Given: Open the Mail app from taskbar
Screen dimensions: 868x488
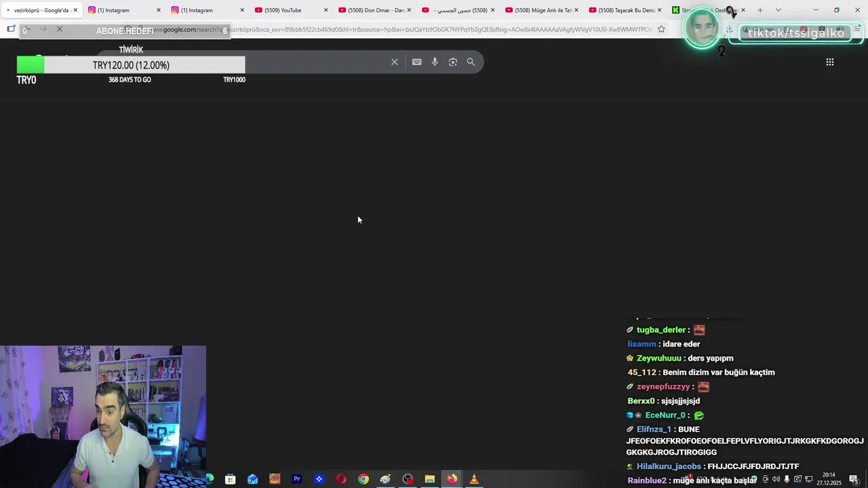Looking at the screenshot, I should pos(252,479).
